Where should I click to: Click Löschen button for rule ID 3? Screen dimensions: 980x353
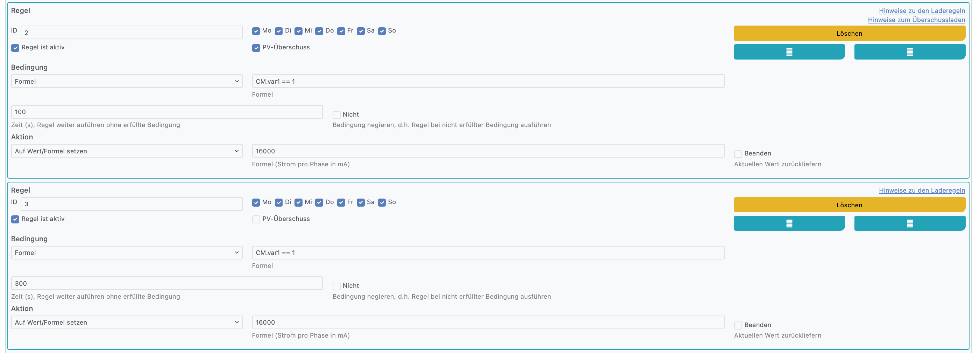850,205
